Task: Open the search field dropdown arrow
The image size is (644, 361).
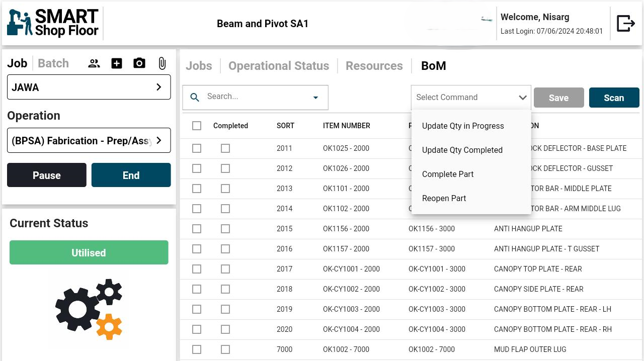Action: click(316, 98)
